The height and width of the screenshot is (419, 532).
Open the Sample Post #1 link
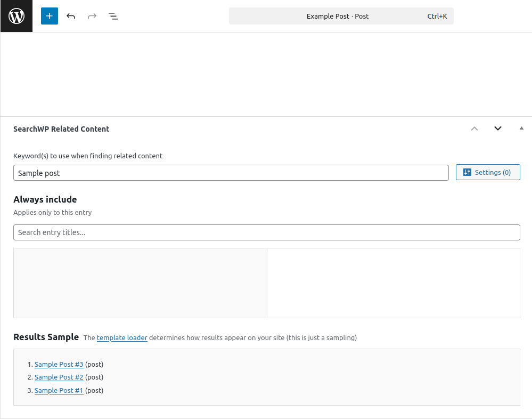59,391
